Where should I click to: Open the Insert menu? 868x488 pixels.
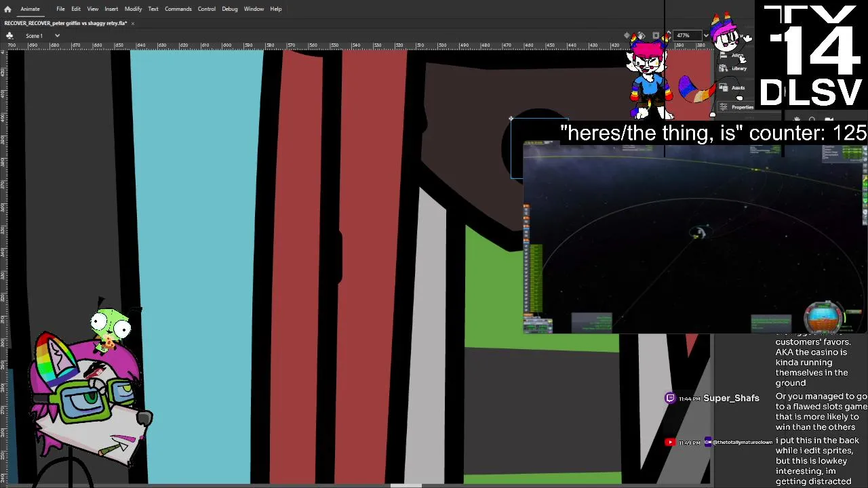point(111,9)
